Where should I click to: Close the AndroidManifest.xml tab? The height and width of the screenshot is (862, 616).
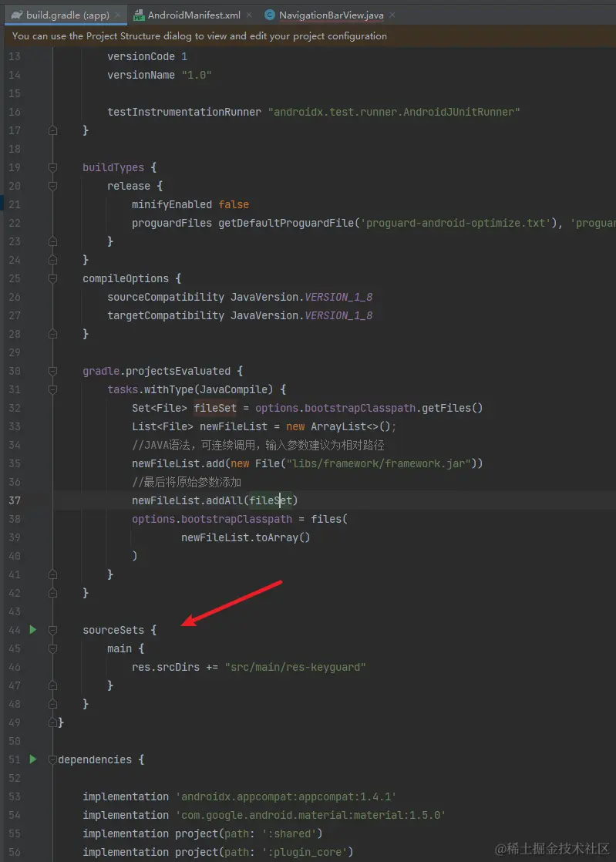[x=249, y=15]
